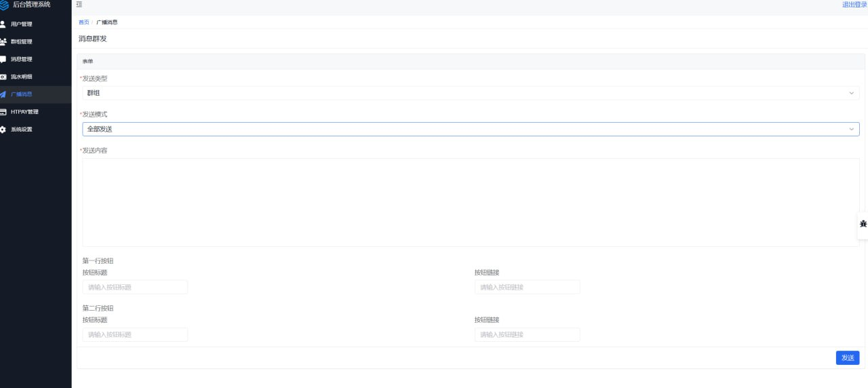The width and height of the screenshot is (868, 388).
Task: Click 退出登录 to log out
Action: (x=854, y=5)
